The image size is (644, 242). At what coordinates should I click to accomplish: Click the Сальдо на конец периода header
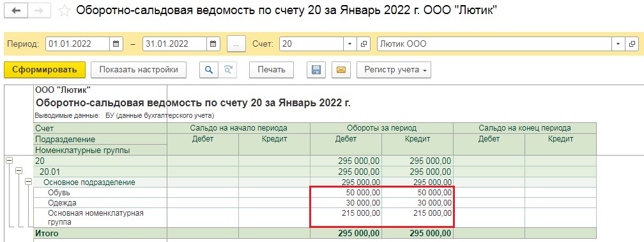click(525, 128)
